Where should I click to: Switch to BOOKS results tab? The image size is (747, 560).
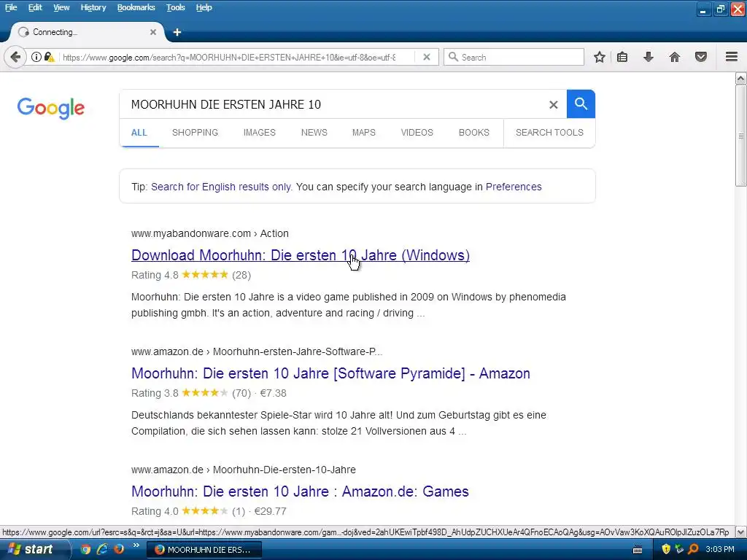(473, 133)
